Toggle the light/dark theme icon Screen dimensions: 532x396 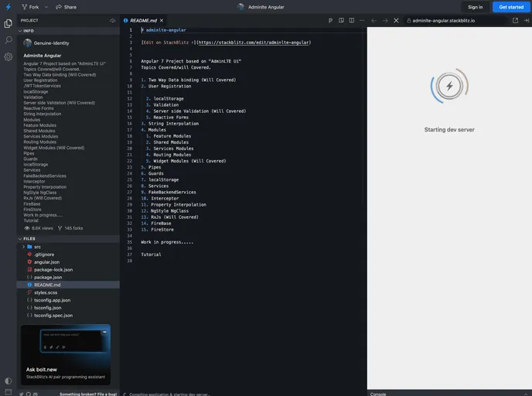pos(8,381)
